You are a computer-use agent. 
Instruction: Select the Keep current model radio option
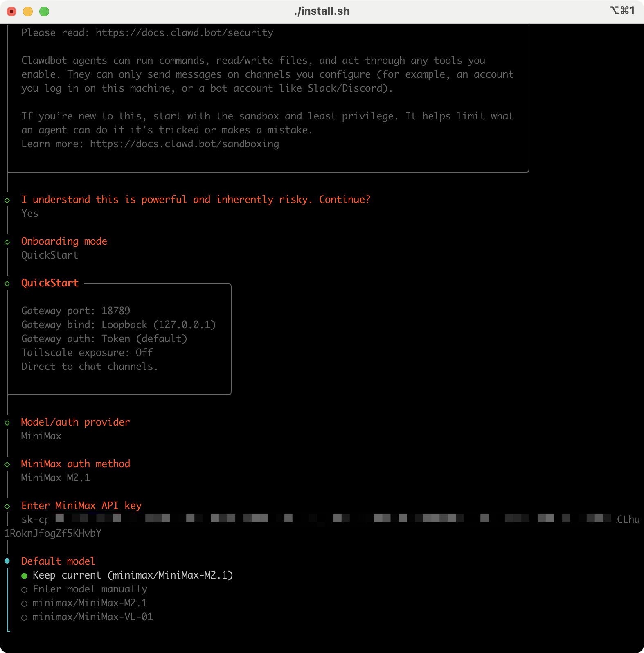24,576
